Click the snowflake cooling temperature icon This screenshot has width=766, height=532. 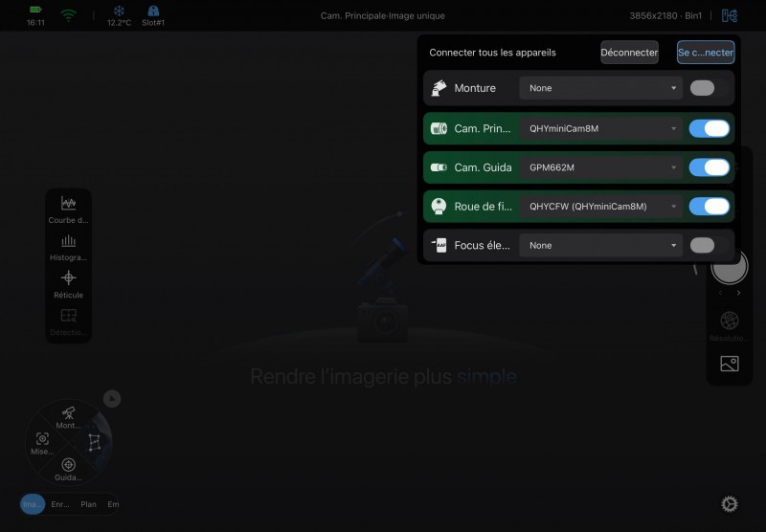(x=119, y=11)
